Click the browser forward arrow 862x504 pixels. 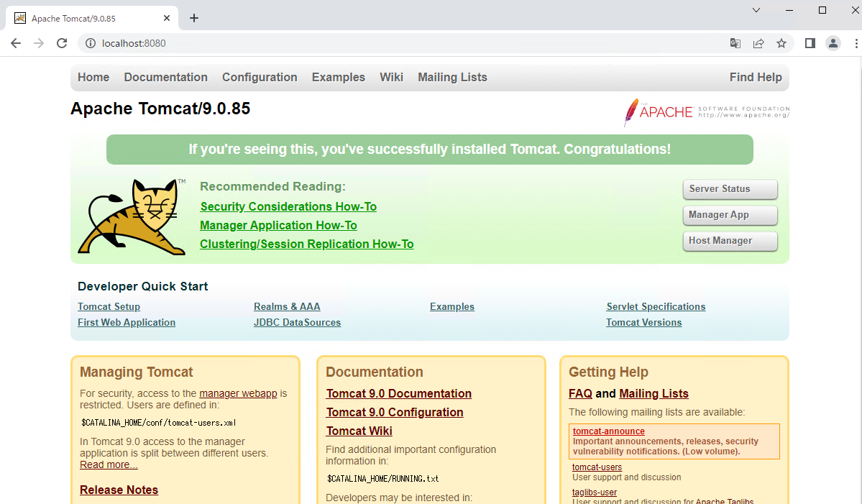(x=39, y=43)
